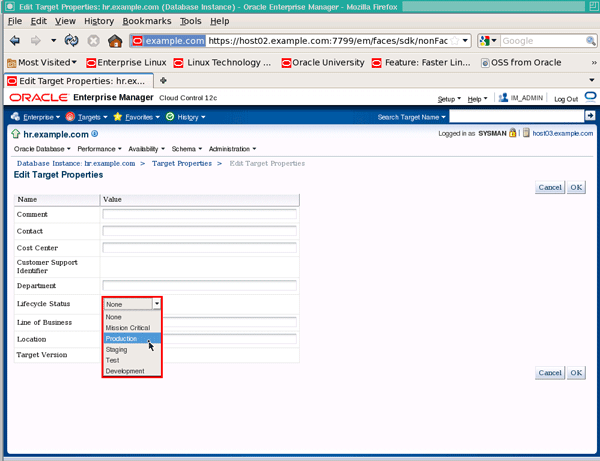Click the Comment input field
Viewport: 600px width, 461px height.
tap(199, 214)
